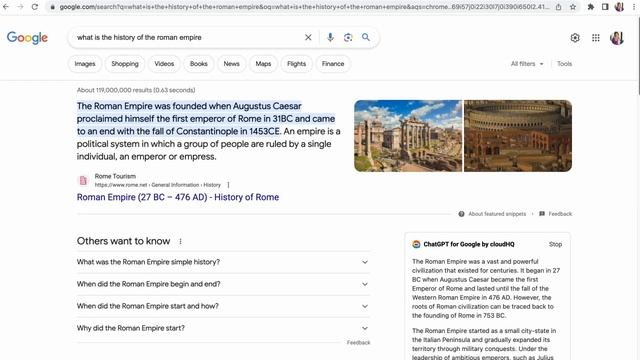Click the Feedback link beside featured snippets
Screen dimensions: 640x360
tap(560, 214)
